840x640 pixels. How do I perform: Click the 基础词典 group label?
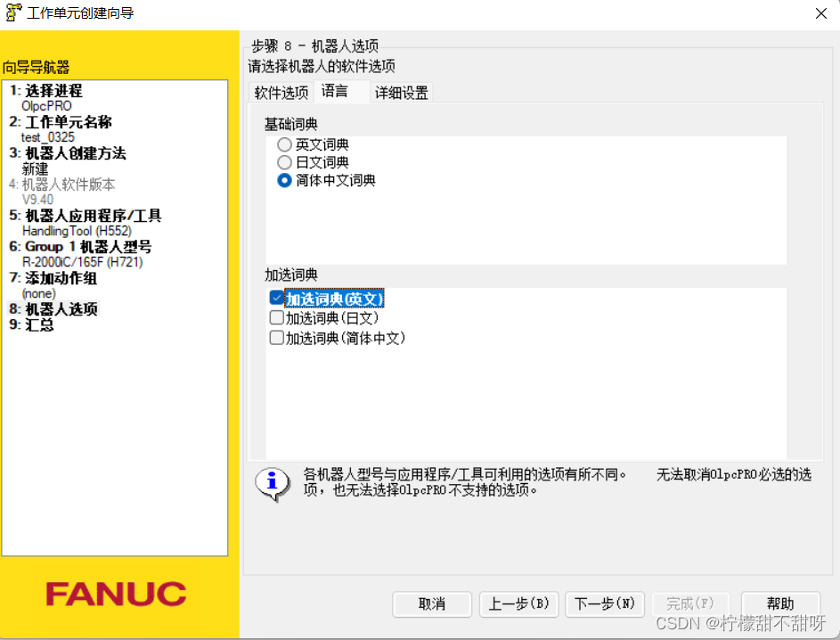291,125
